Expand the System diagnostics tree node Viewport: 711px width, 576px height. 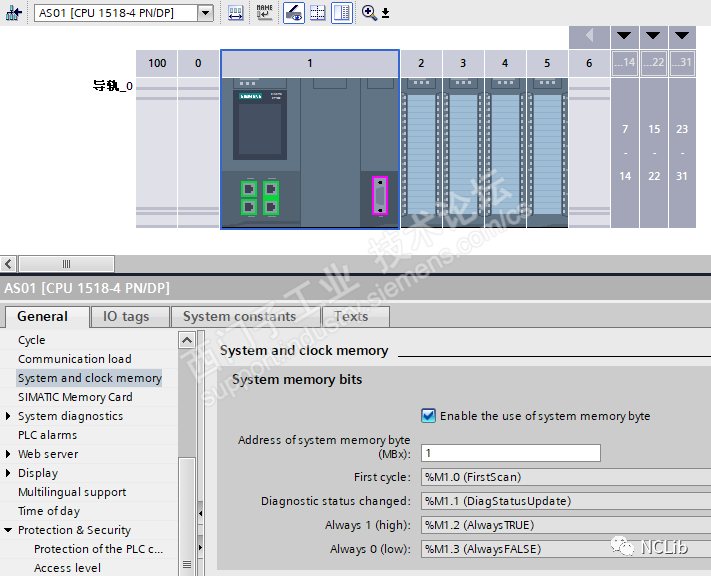click(x=8, y=416)
